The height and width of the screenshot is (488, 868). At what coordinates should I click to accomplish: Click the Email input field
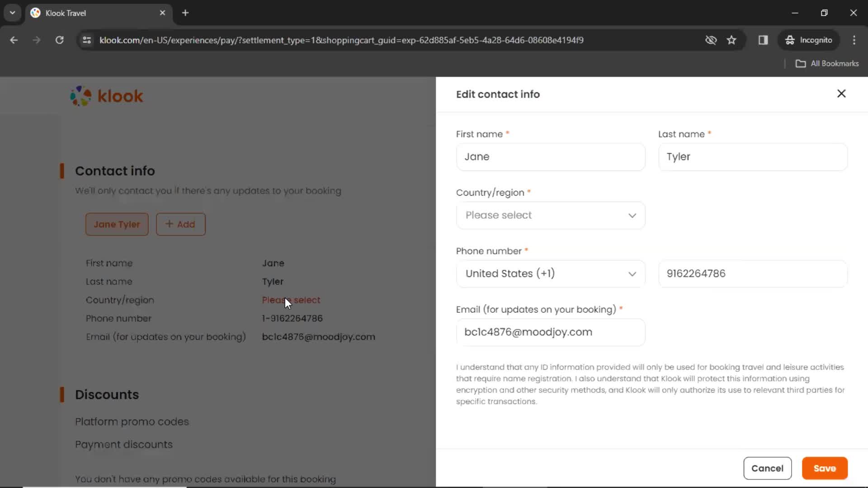(x=551, y=332)
